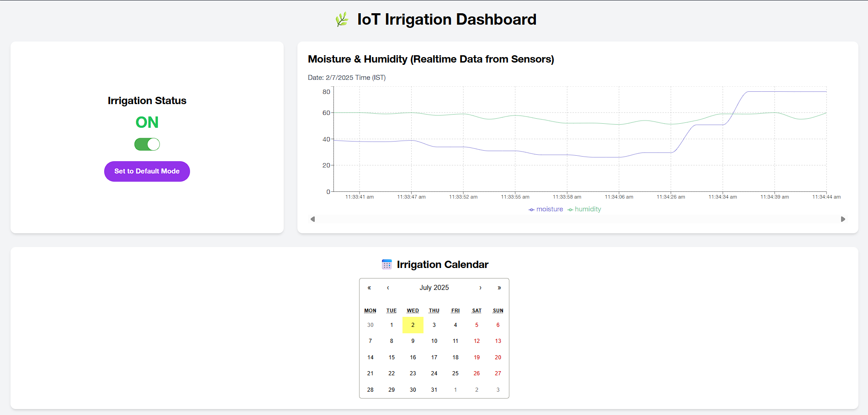The image size is (868, 415).
Task: Open the July 2025 month view label
Action: tap(434, 288)
